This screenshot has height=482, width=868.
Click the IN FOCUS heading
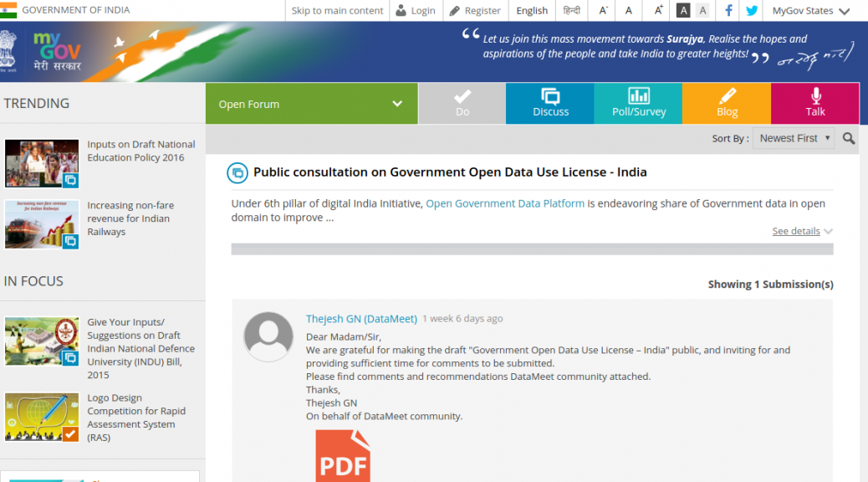pos(33,281)
